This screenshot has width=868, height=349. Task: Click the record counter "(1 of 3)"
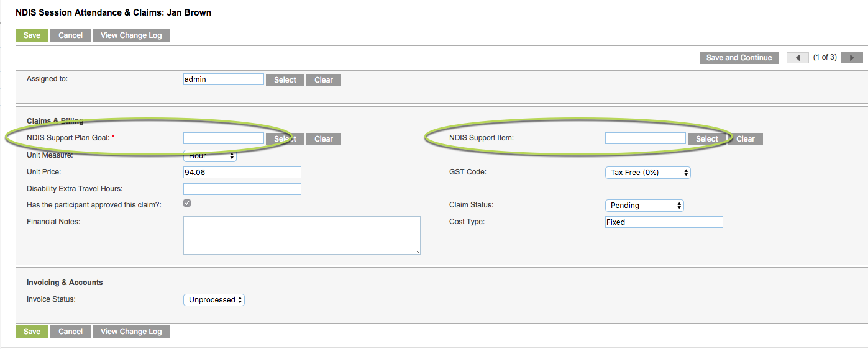825,57
